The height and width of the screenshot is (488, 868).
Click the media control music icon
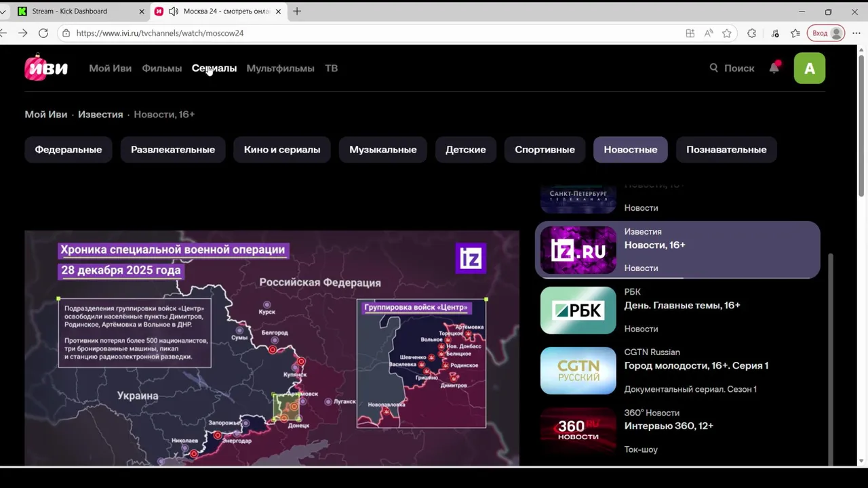click(x=775, y=33)
